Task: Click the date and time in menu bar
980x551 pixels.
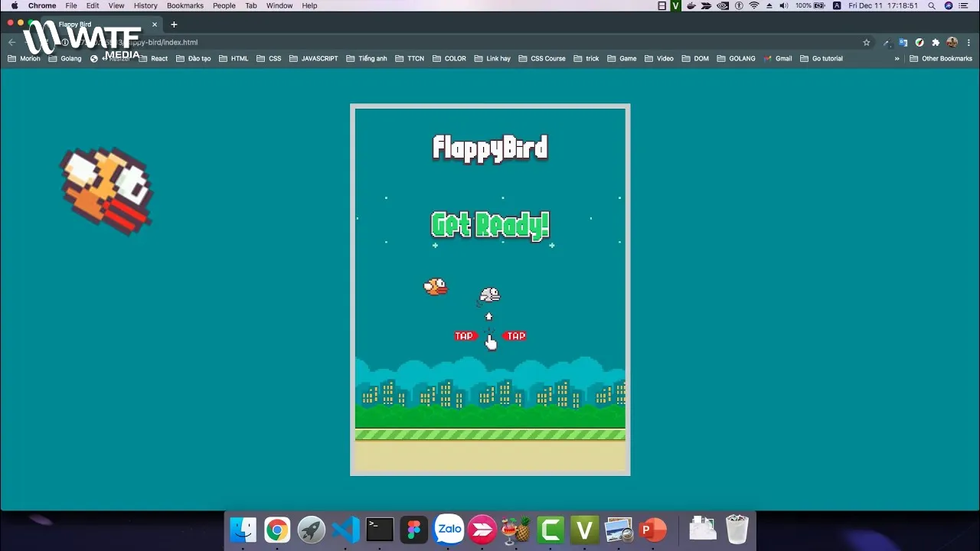Action: [884, 5]
